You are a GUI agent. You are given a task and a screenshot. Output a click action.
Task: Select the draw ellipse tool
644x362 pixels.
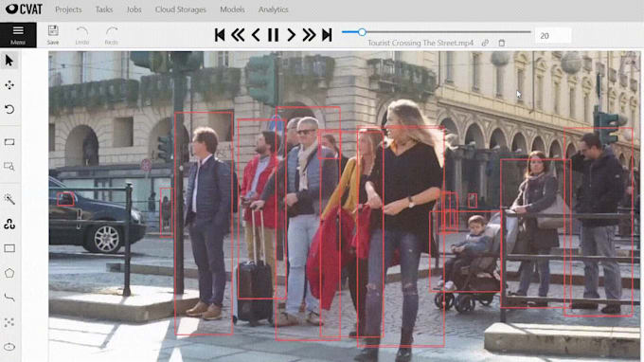coord(9,347)
